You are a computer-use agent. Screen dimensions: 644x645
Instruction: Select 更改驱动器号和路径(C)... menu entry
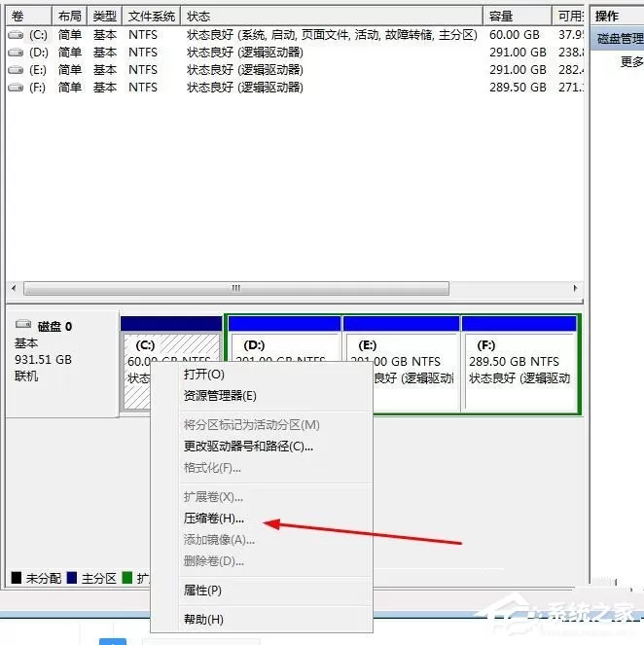tap(248, 447)
